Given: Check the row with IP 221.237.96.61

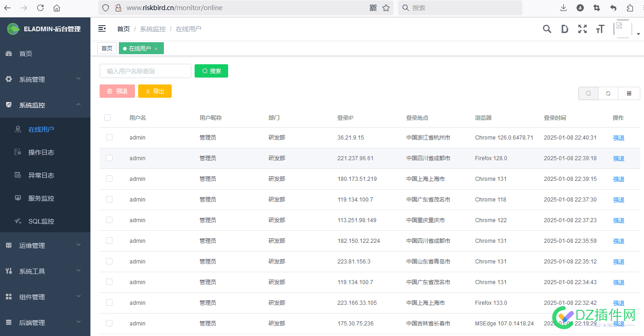Looking at the screenshot, I should 109,158.
